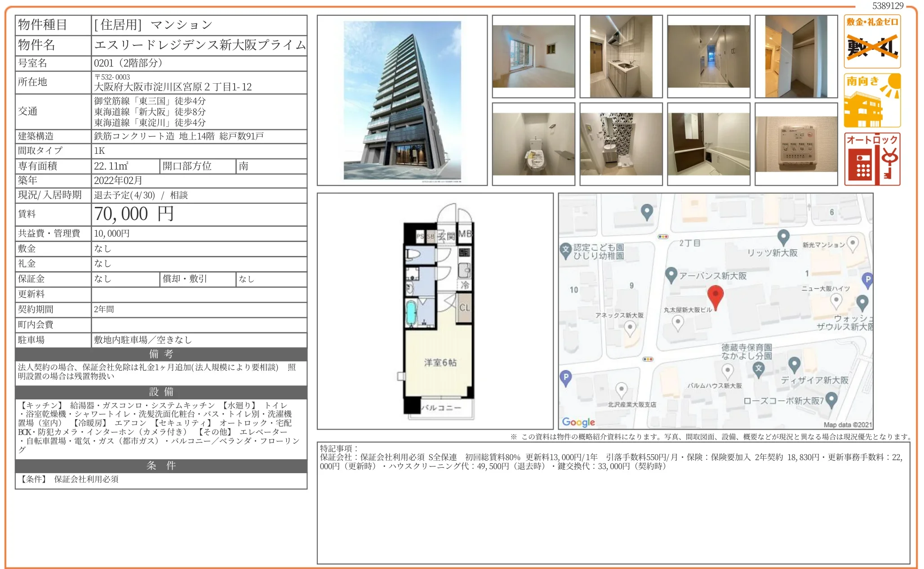Screen dimensions: 924x569
Task: Click the リッツ新大阪 map pin
Action: click(x=783, y=237)
